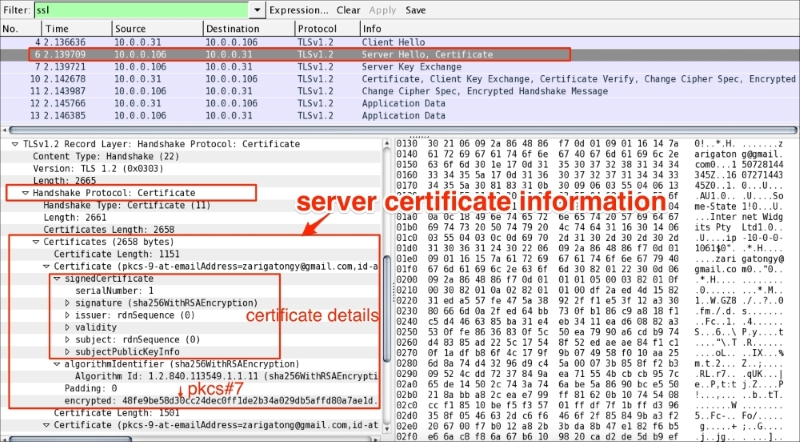Click the packet list horizontal scrollbar
800x442 pixels.
(x=403, y=130)
